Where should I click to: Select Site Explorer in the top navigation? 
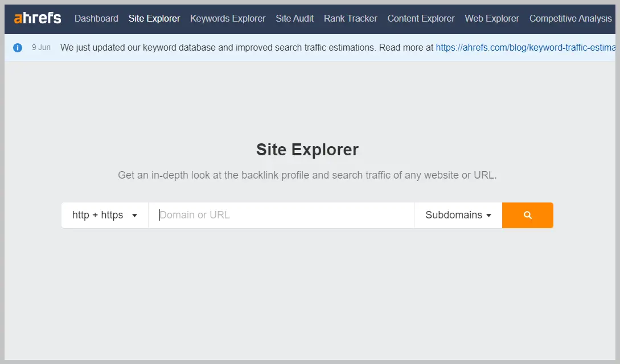[x=154, y=19]
